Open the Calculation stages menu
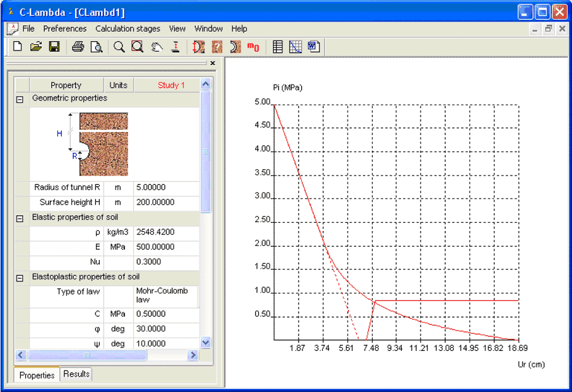 point(128,28)
